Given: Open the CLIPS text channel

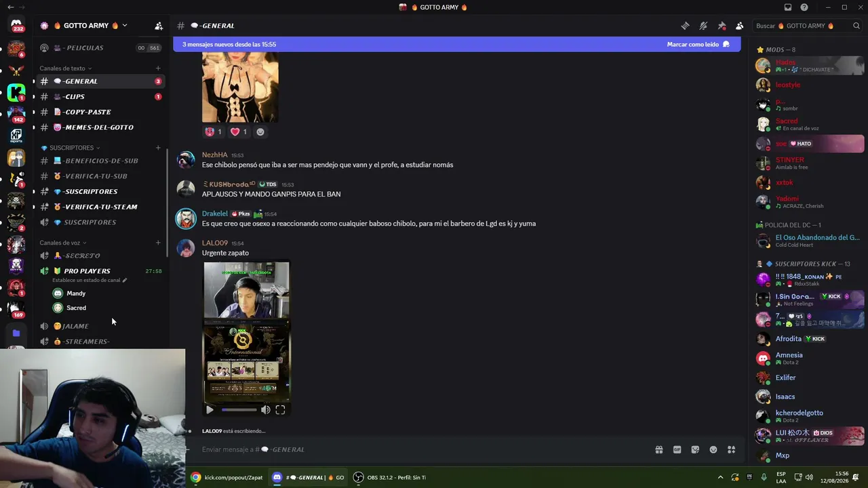Looking at the screenshot, I should 100,97.
